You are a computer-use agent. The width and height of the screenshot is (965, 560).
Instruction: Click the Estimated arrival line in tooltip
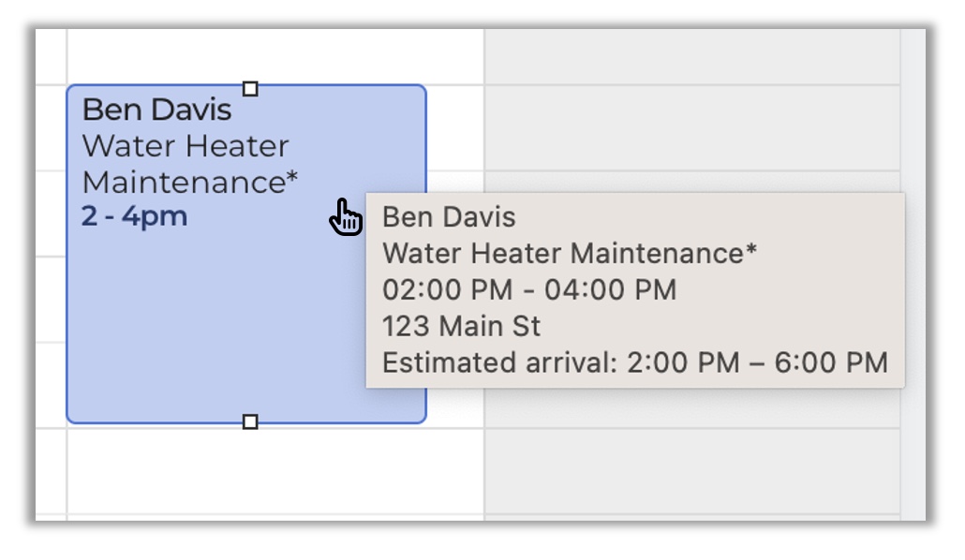coord(634,362)
